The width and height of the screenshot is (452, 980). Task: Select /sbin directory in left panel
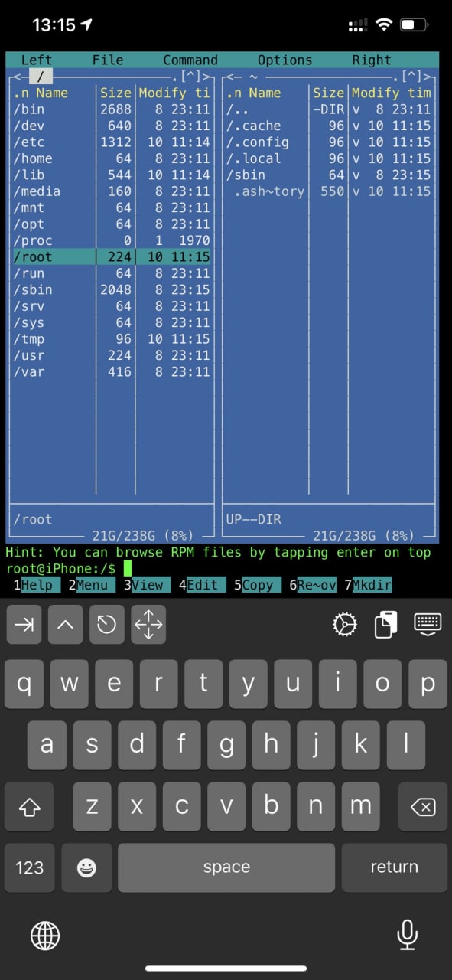pos(112,289)
